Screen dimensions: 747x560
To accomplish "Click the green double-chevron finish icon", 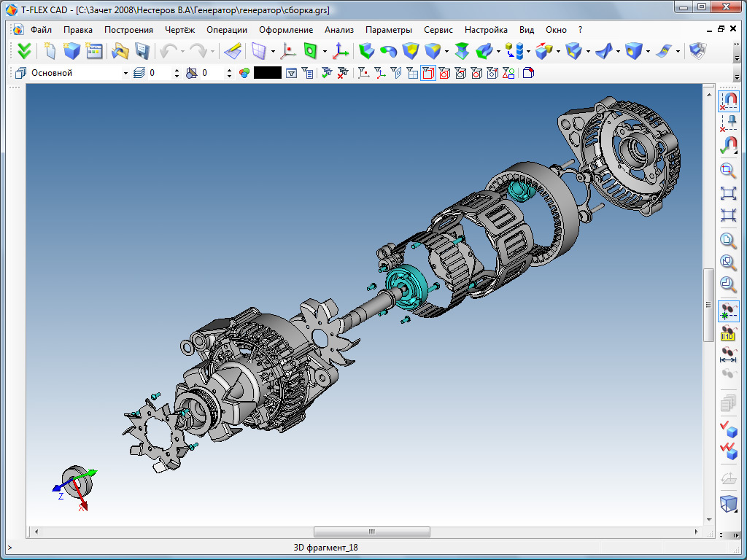I will coord(24,51).
